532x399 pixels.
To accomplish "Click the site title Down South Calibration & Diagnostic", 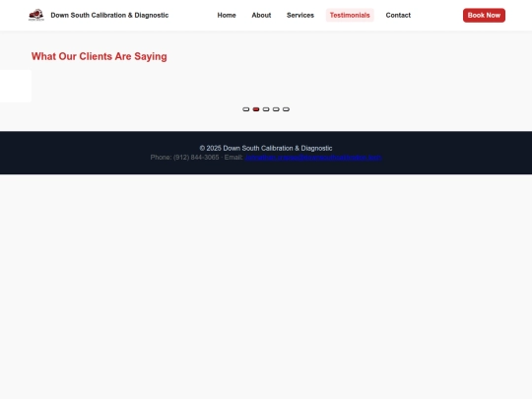I will [x=109, y=15].
